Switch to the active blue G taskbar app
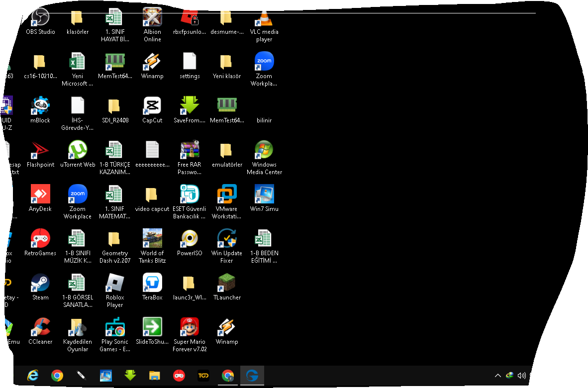588x388 pixels. pos(252,375)
